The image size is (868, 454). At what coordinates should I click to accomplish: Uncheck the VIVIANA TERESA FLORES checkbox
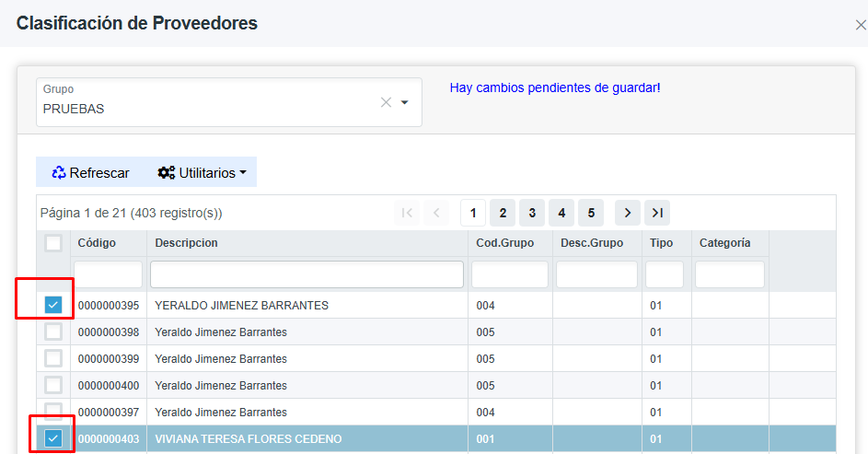(x=53, y=439)
